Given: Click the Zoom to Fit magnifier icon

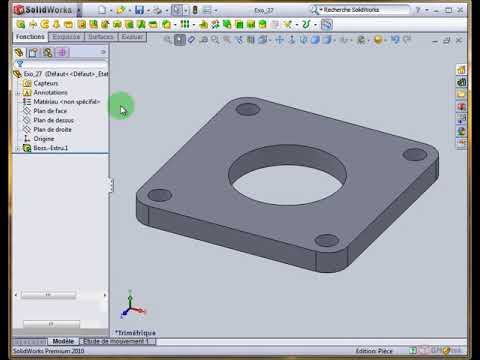Looking at the screenshot, I should click(168, 40).
